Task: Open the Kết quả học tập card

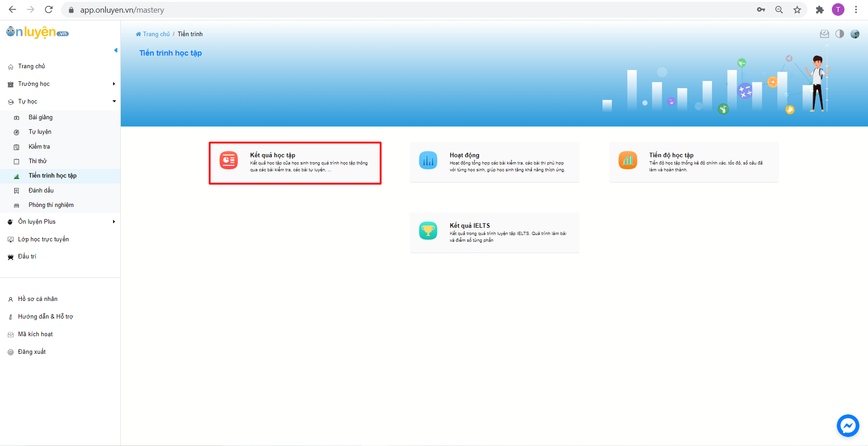Action: point(295,163)
